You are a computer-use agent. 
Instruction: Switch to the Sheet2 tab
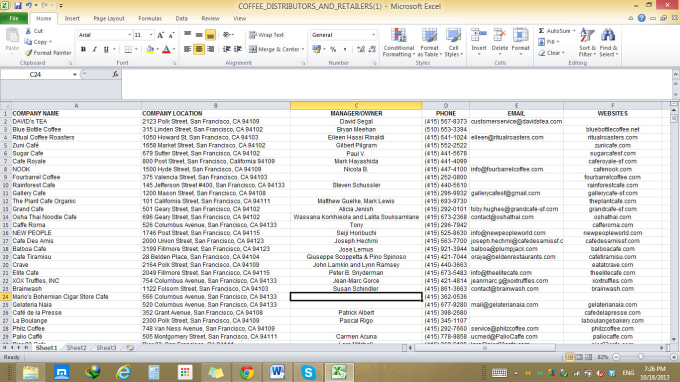76,348
